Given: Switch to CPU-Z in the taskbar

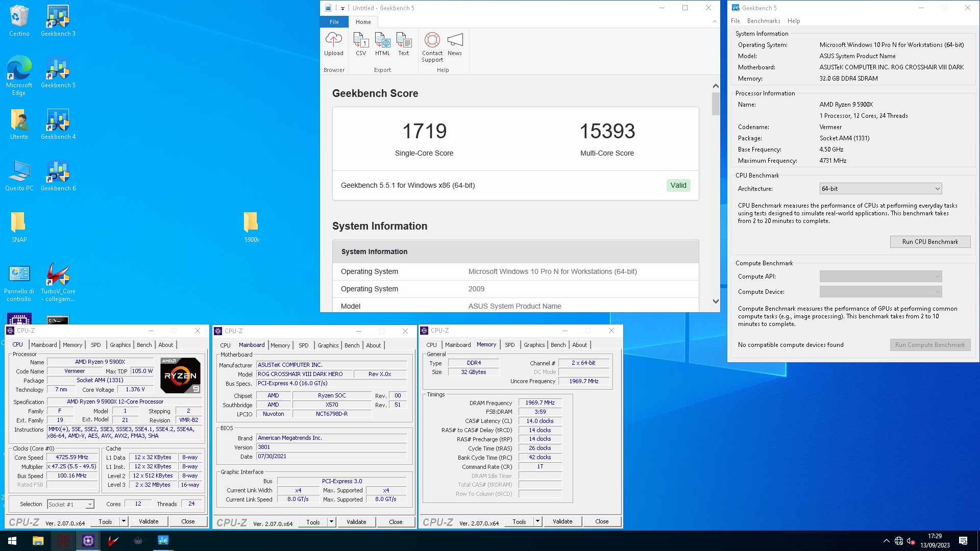Looking at the screenshot, I should [88, 541].
